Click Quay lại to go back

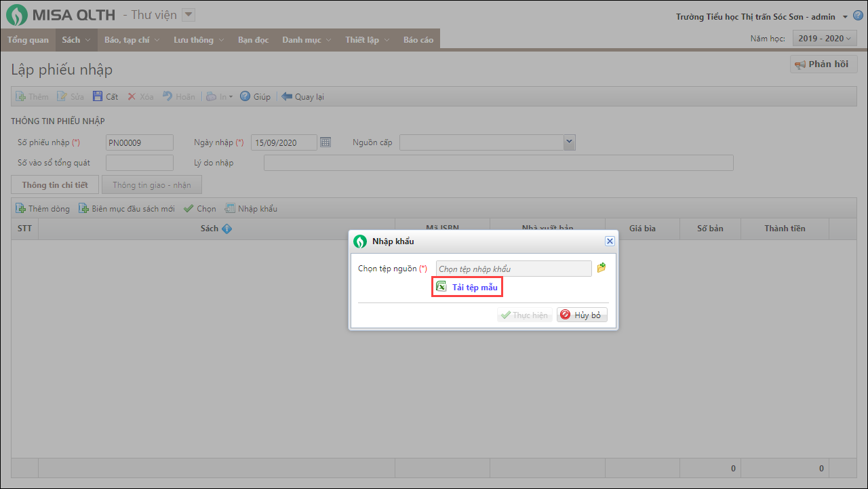pyautogui.click(x=302, y=96)
